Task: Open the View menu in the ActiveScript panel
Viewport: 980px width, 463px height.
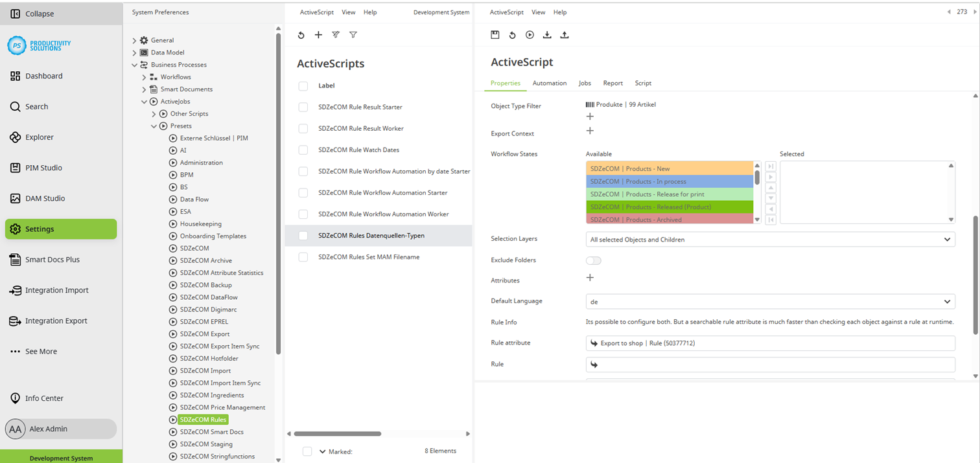Action: (x=538, y=12)
